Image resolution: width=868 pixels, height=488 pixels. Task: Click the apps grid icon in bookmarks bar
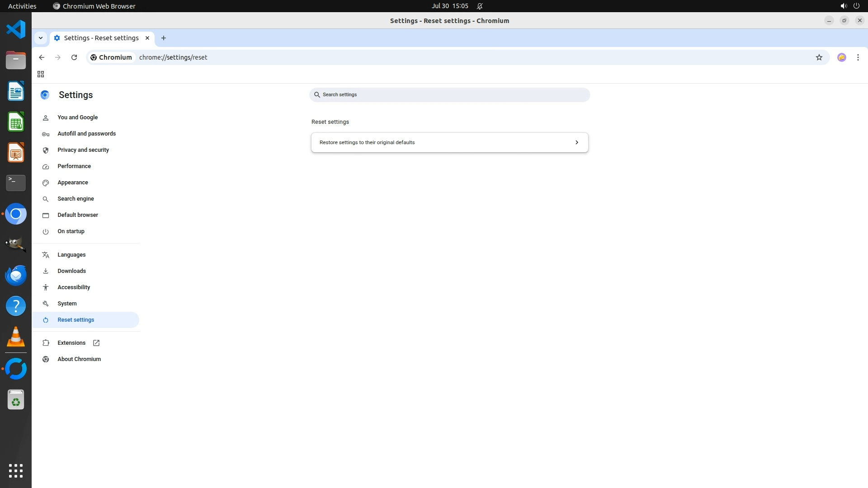point(41,74)
